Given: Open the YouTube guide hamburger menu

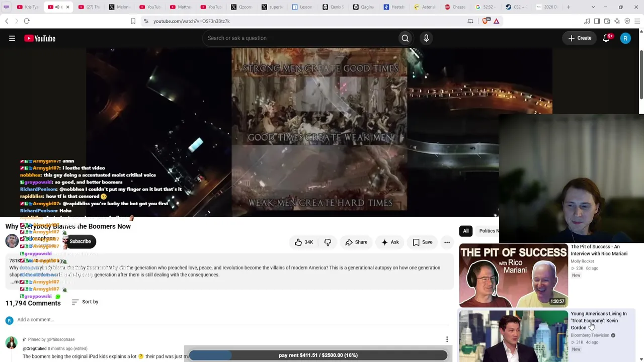Looking at the screenshot, I should [x=12, y=38].
